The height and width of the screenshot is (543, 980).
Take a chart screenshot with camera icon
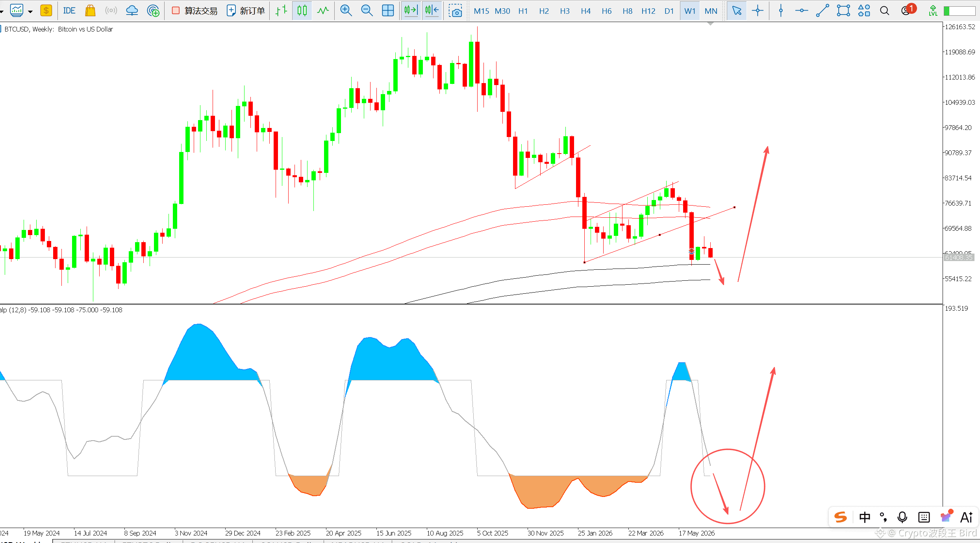[455, 11]
